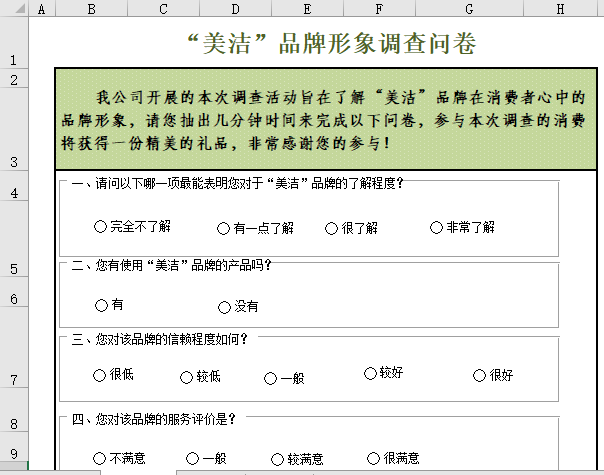Select 不满意 for service rating
The image size is (604, 475).
100,458
